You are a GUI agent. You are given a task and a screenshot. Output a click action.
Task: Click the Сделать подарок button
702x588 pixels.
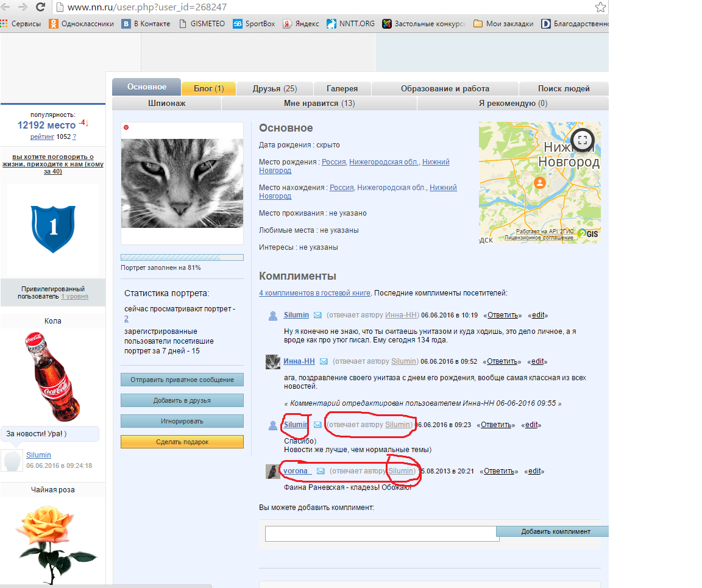[182, 442]
